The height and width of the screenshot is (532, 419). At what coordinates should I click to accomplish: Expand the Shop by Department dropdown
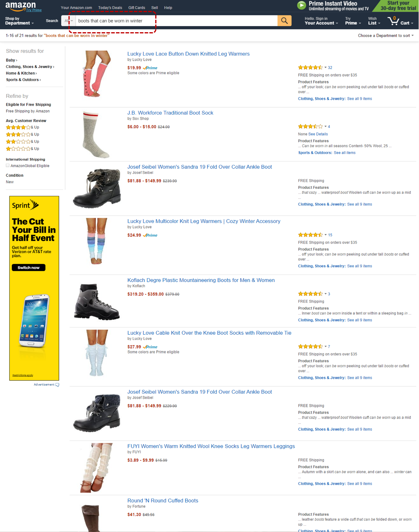pos(19,21)
